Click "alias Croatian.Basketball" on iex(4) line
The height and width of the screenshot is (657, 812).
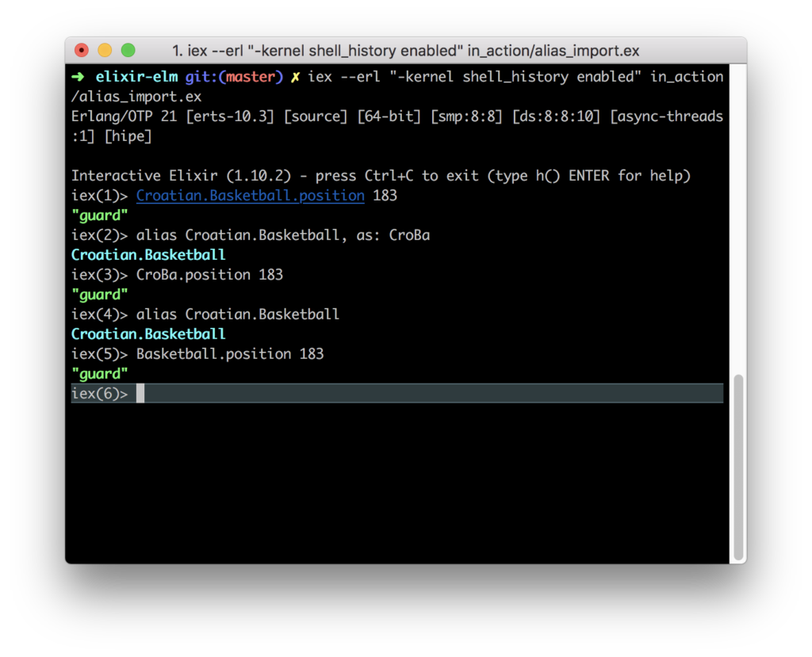click(238, 315)
